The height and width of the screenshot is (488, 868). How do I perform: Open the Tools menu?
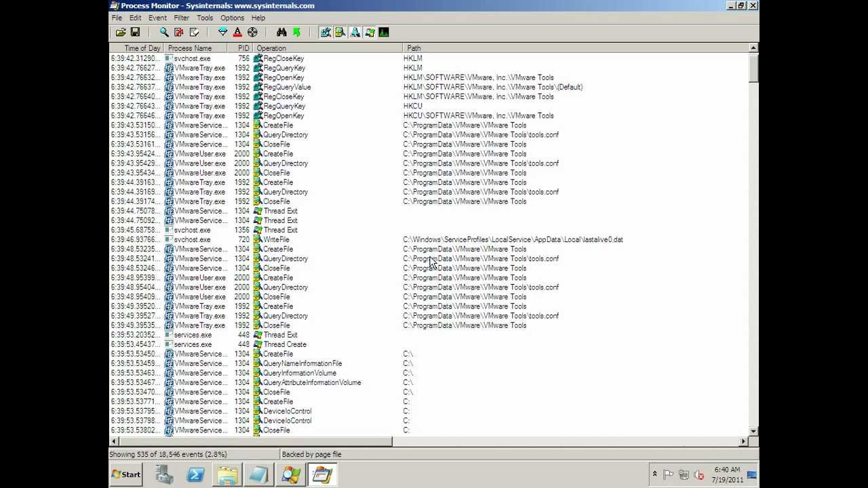tap(205, 18)
